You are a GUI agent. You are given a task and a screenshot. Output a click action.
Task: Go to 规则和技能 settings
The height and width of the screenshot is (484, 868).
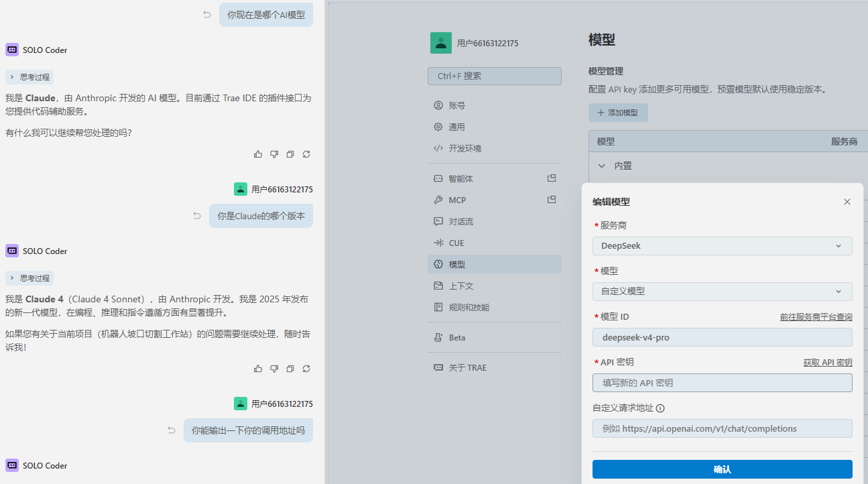(469, 307)
